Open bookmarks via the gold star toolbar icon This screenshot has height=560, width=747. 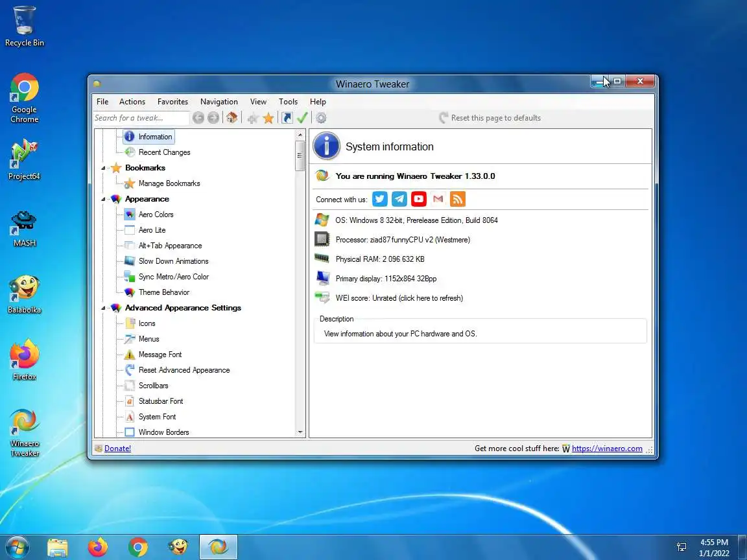268,117
